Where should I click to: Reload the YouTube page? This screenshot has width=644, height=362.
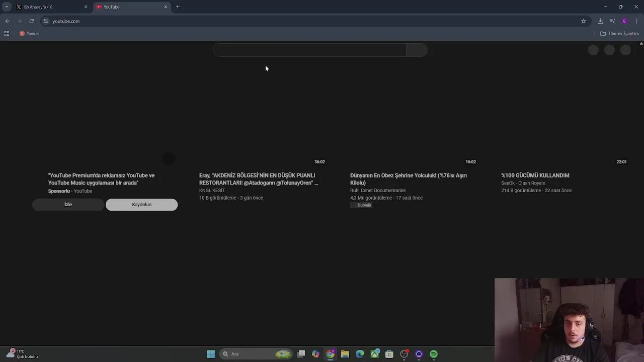31,21
